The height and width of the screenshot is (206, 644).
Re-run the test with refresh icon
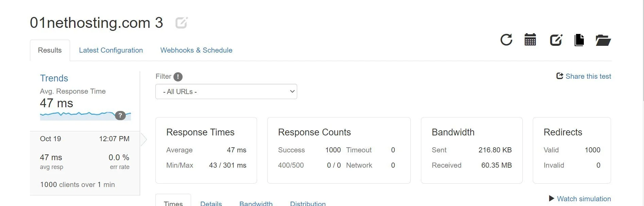tap(506, 40)
